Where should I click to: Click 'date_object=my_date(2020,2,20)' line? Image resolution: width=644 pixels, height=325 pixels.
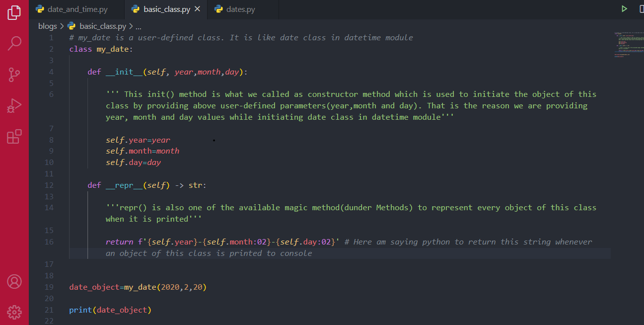coord(138,287)
